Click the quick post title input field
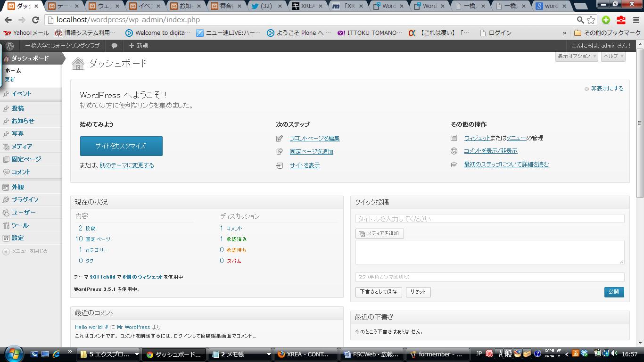This screenshot has width=644, height=362. 489,219
